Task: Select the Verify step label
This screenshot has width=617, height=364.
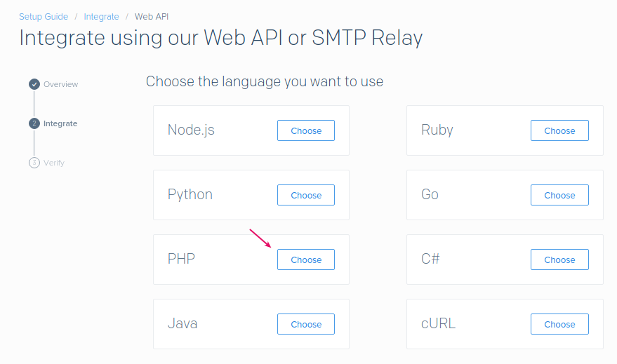Action: pos(53,163)
